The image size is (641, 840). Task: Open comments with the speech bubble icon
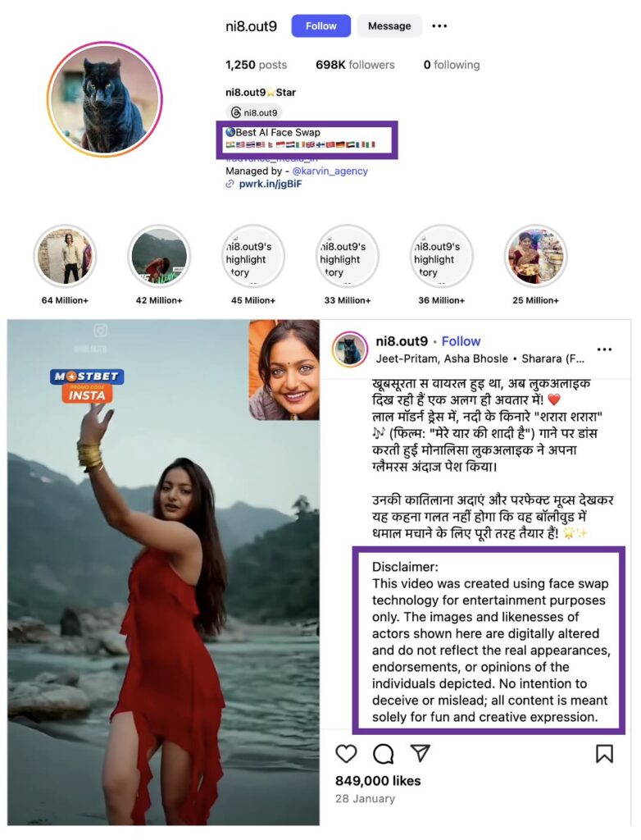point(384,754)
